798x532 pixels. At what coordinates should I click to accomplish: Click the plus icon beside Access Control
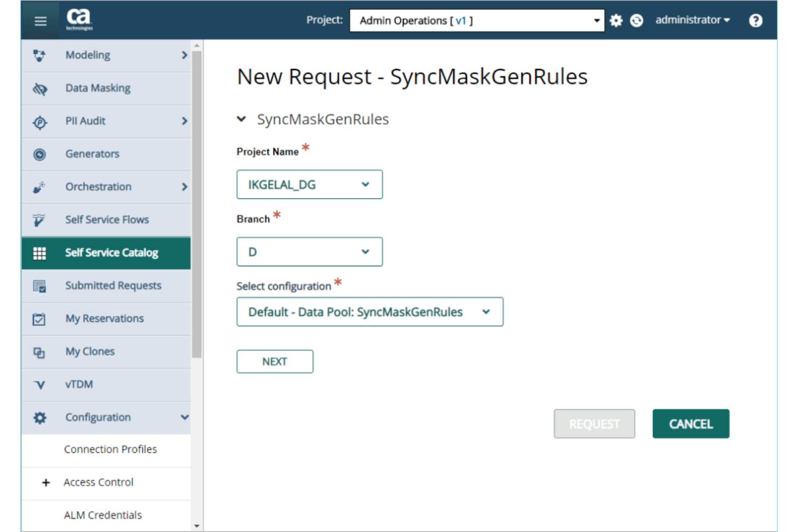(x=46, y=482)
